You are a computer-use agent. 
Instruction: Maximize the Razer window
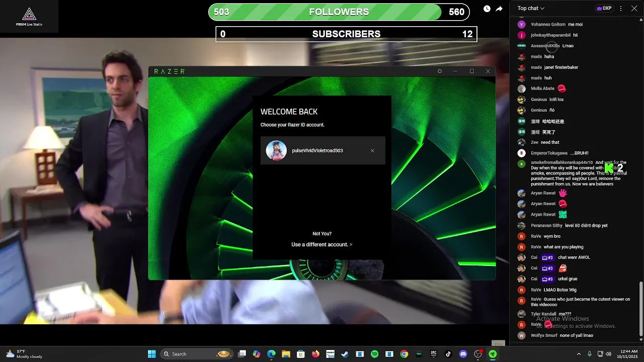click(x=472, y=71)
